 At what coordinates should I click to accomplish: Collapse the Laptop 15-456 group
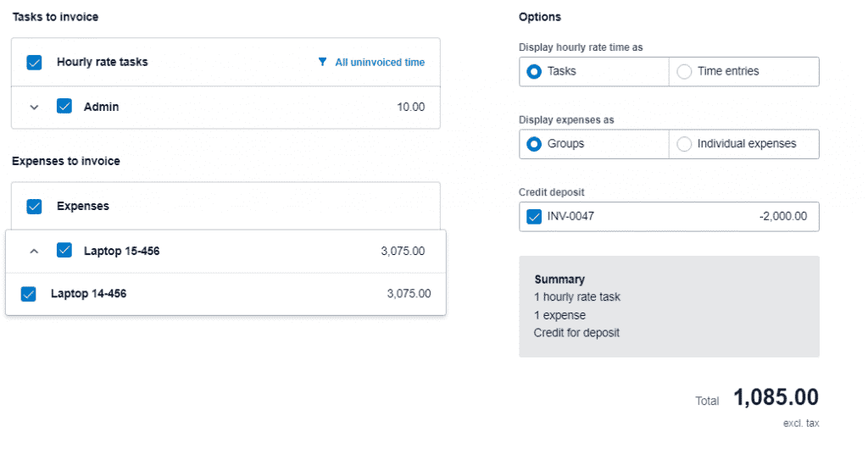click(x=34, y=251)
